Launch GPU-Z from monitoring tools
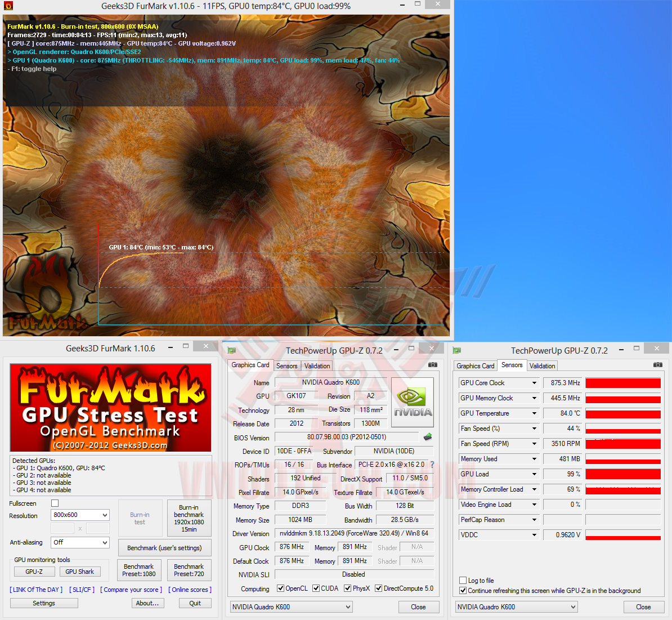 34,572
